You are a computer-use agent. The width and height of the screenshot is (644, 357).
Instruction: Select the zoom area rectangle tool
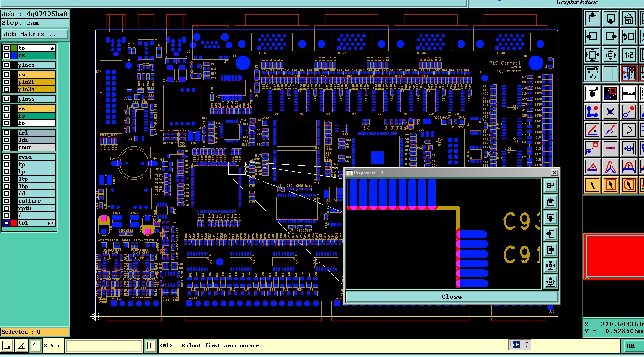click(611, 93)
